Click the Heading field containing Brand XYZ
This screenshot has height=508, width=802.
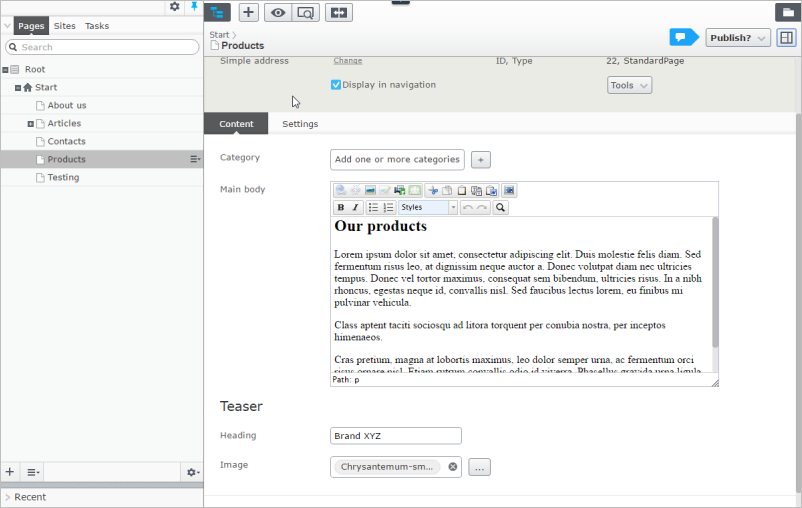coord(395,436)
